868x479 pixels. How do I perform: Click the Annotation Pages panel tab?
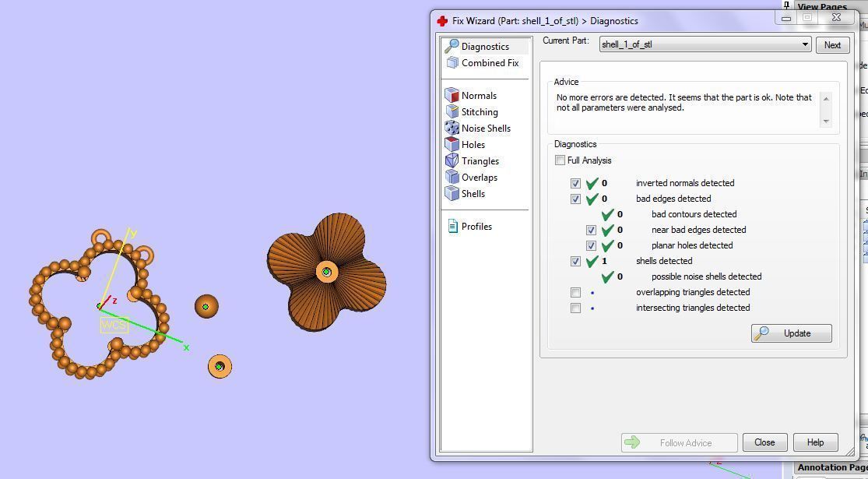831,468
